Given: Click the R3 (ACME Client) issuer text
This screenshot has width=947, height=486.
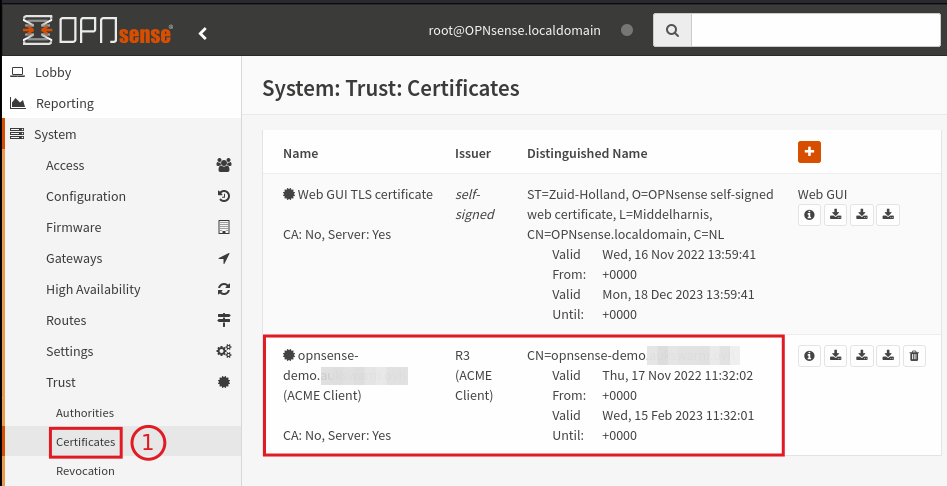Looking at the screenshot, I should click(474, 376).
